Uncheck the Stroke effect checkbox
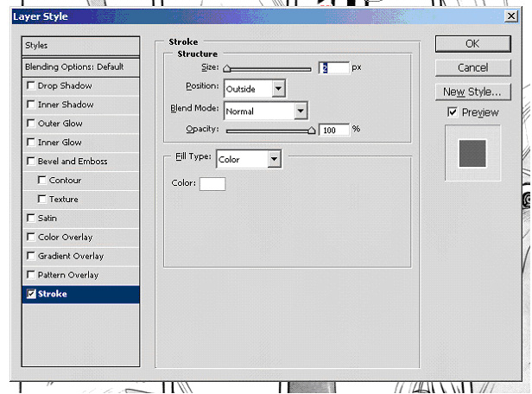The image size is (532, 394). (31, 294)
